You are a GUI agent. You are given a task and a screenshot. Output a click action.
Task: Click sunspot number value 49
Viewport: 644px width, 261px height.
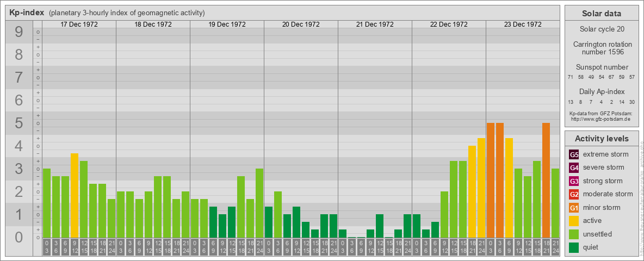click(x=591, y=77)
